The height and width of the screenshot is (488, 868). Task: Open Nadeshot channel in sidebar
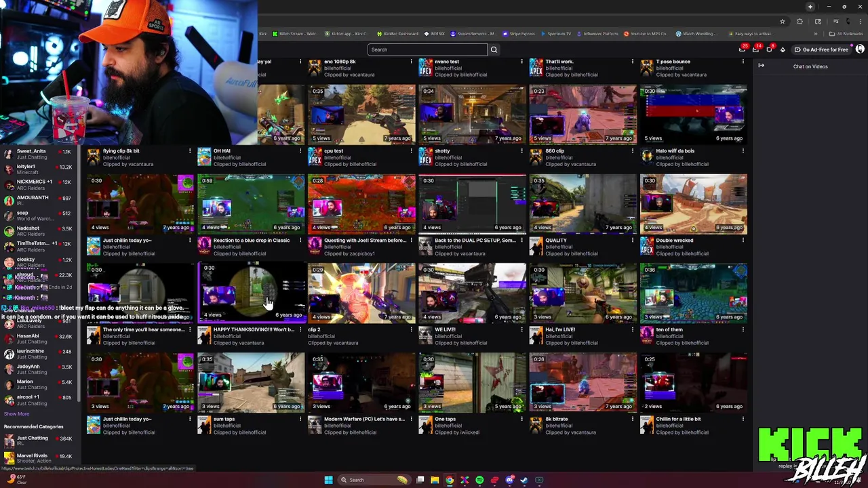(x=39, y=231)
